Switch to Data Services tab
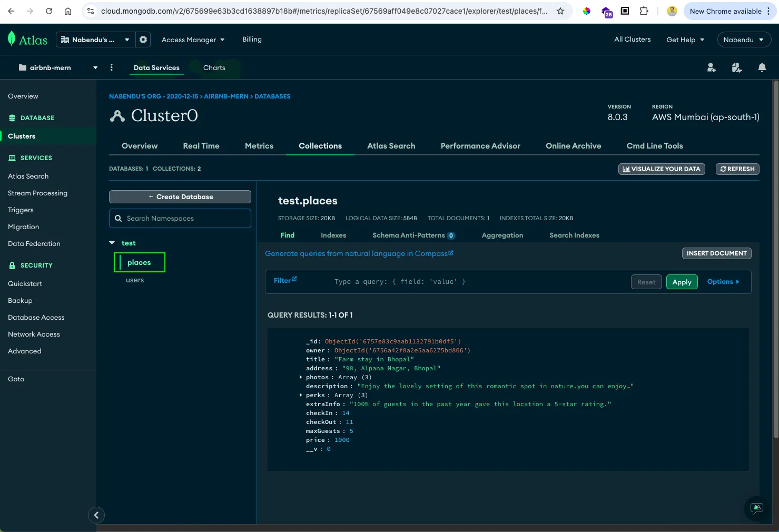This screenshot has width=779, height=532. pyautogui.click(x=156, y=67)
